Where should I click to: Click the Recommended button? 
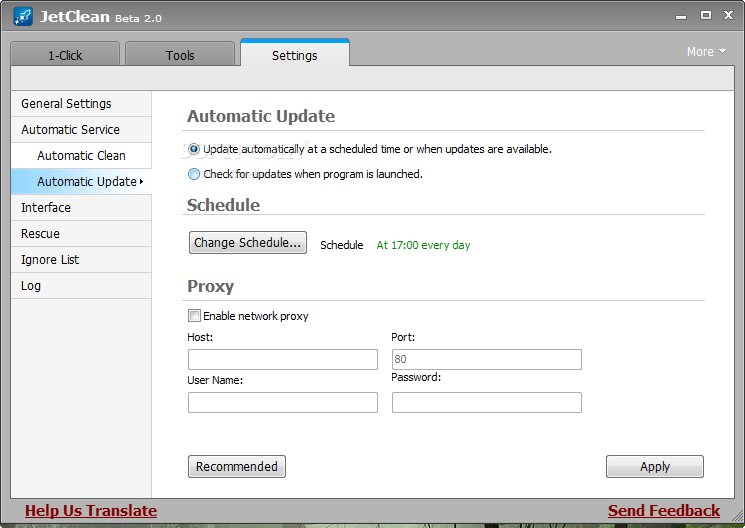[x=237, y=466]
